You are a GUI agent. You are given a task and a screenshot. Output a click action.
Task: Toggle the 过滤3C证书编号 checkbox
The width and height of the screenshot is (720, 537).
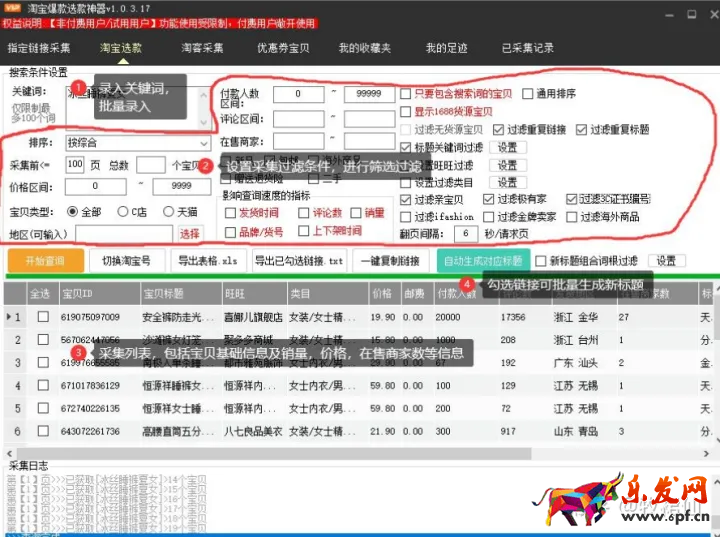coord(571,199)
